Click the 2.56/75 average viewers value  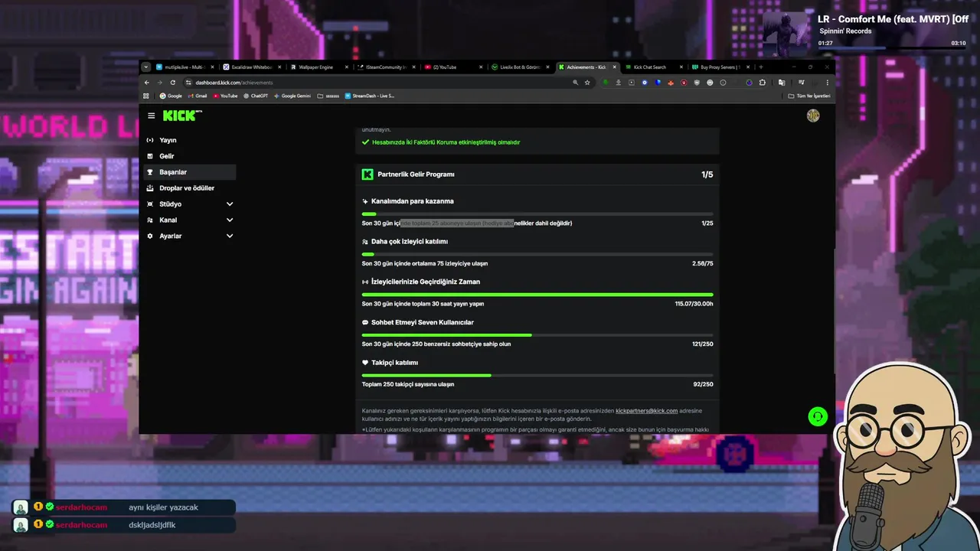(703, 263)
